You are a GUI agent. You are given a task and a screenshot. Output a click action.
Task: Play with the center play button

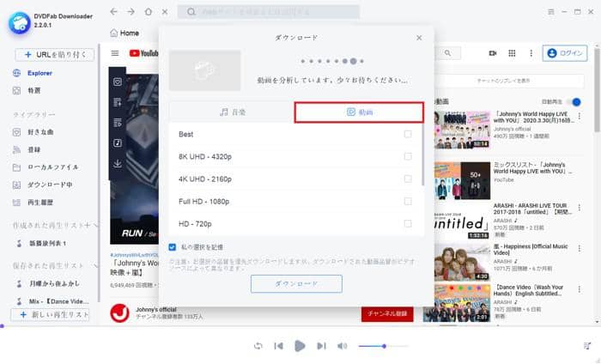(300, 346)
